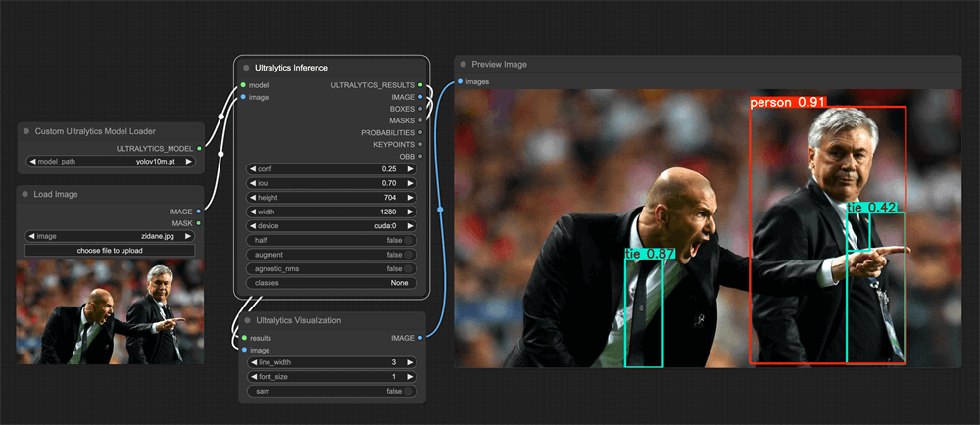Click the Custom Ultralytics Model Loader collapse dot
Screen dimensions: 980x425
26,131
